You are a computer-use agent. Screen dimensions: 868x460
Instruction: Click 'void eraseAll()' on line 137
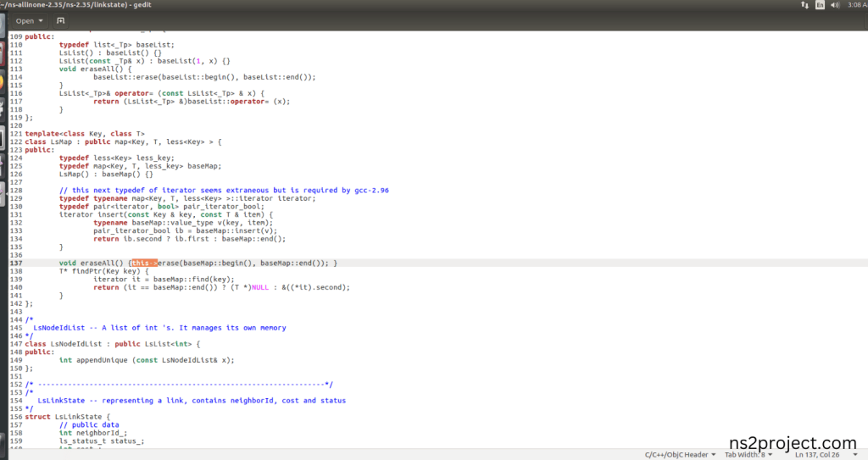92,263
